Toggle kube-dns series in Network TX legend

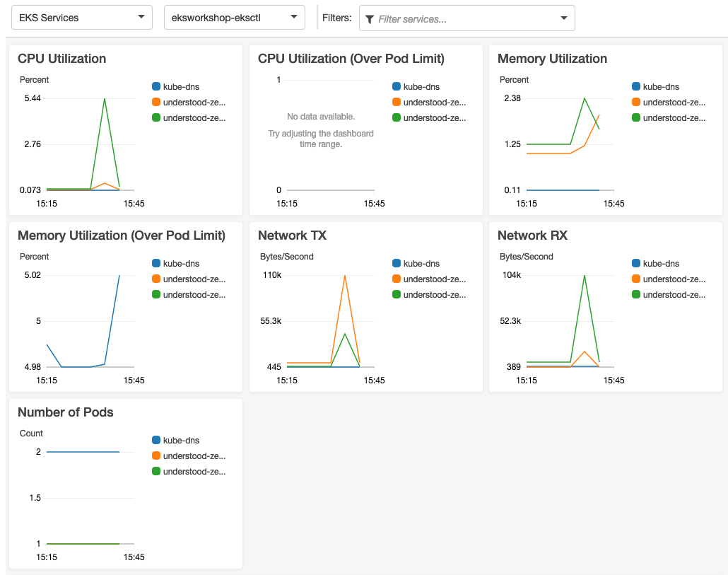(x=421, y=264)
